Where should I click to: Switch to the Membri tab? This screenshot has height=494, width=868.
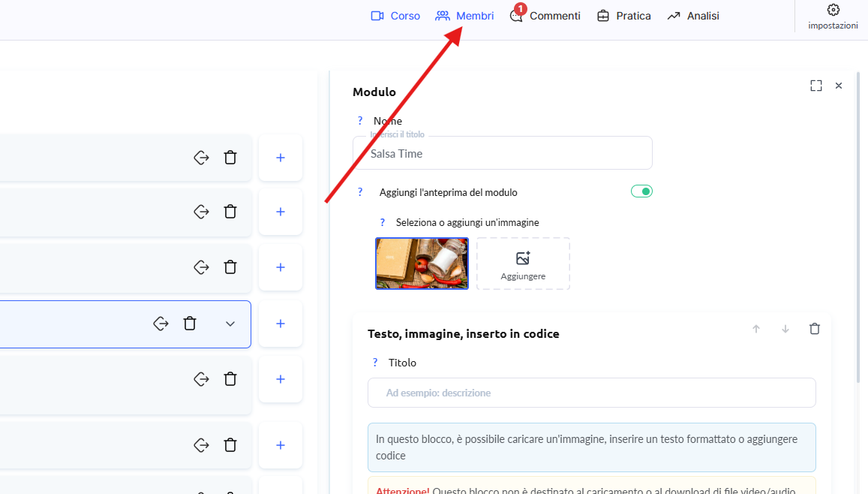pyautogui.click(x=464, y=16)
